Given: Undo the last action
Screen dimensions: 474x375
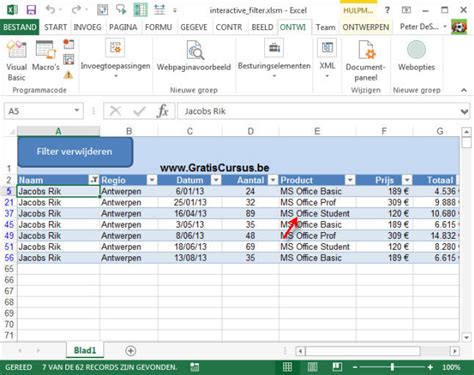Looking at the screenshot, I should pos(50,10).
